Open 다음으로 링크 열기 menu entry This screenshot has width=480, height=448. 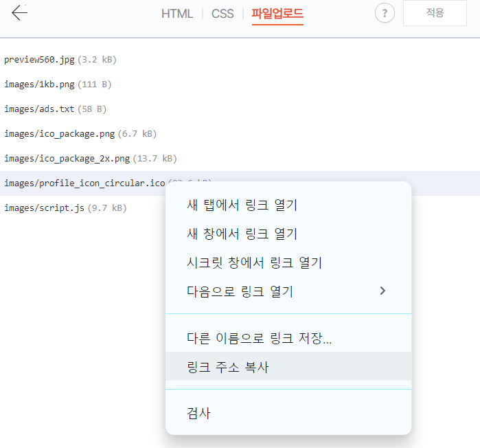point(288,291)
